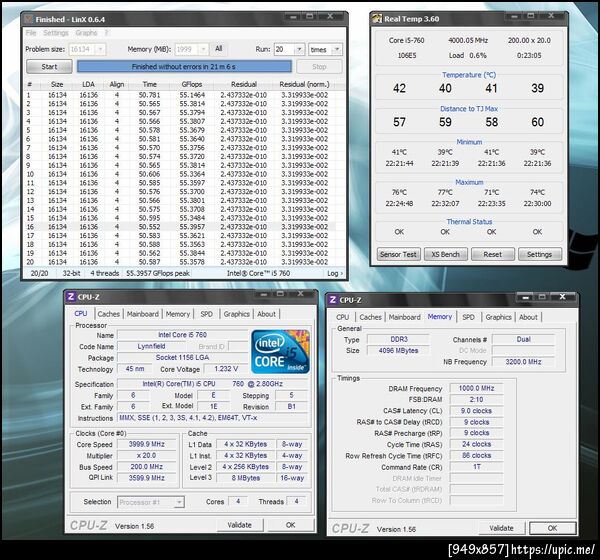Screen dimensions: 600x560
Task: Open SPD tab in right CPU-Z window
Action: click(468, 317)
